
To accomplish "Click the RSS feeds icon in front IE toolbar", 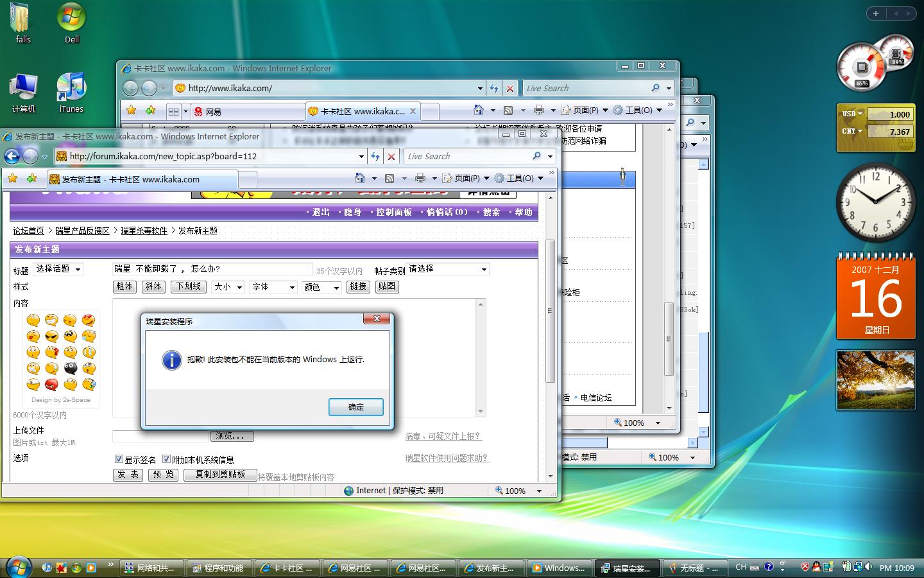I will click(x=389, y=178).
